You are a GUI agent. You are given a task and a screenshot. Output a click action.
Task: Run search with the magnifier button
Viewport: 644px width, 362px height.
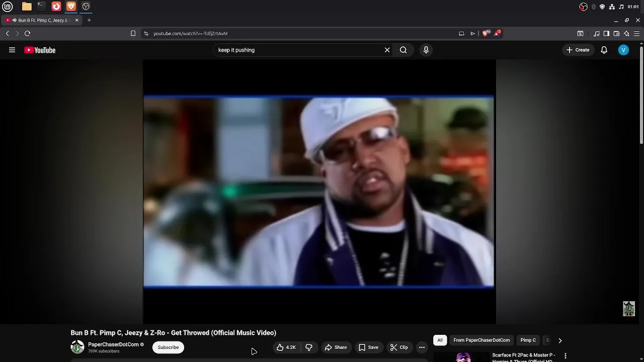pyautogui.click(x=403, y=50)
